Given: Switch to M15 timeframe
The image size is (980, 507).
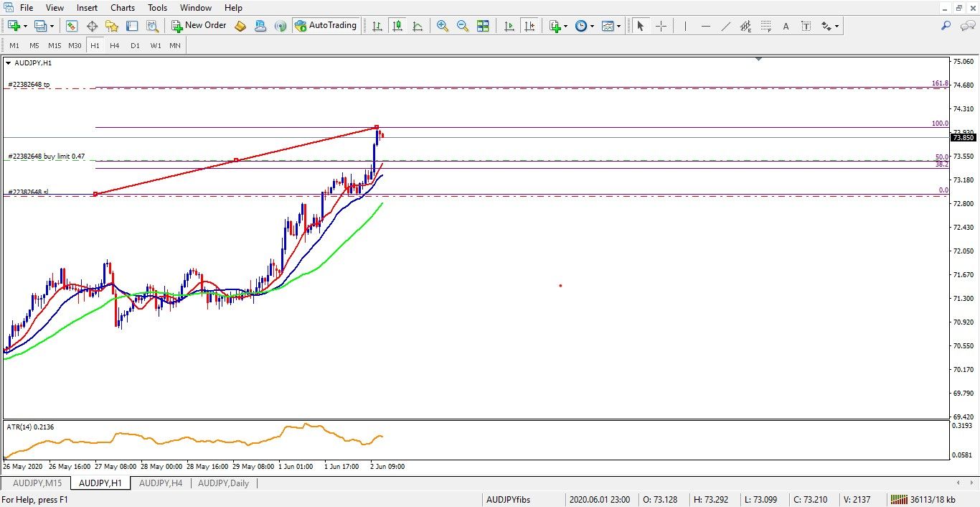Looking at the screenshot, I should pyautogui.click(x=55, y=45).
